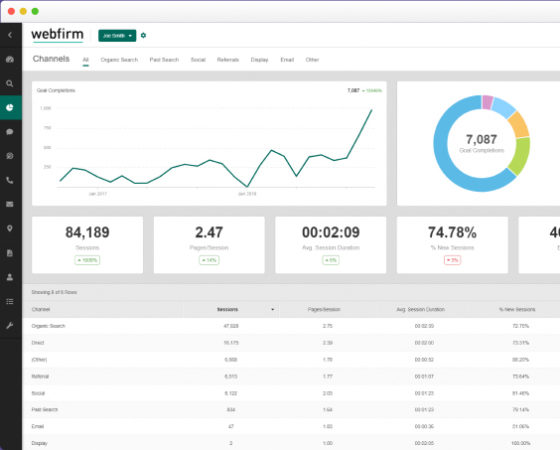
Task: Click the green segment of donut chart
Action: pos(520,156)
